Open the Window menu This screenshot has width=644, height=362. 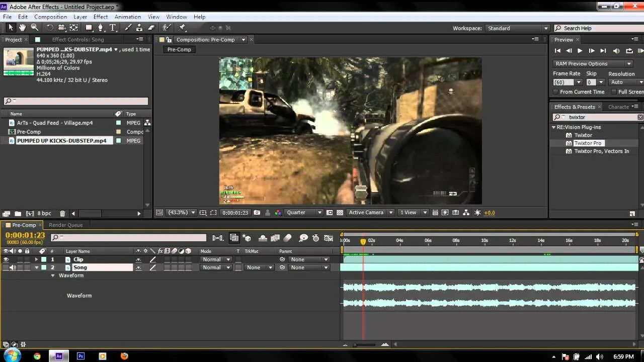coord(177,17)
